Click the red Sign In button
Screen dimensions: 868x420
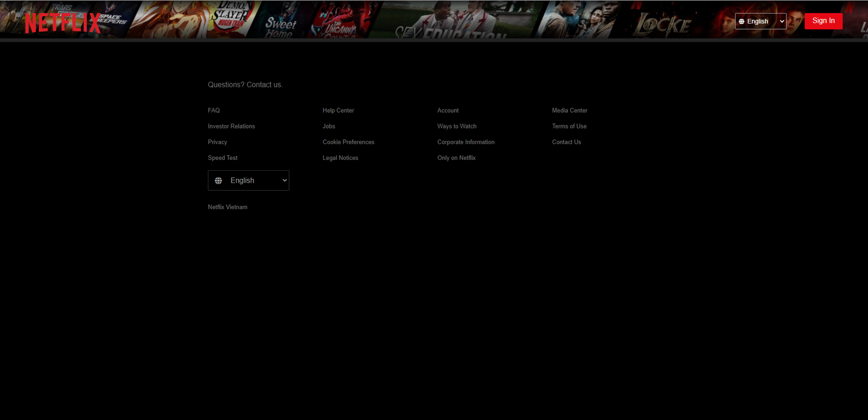(824, 21)
